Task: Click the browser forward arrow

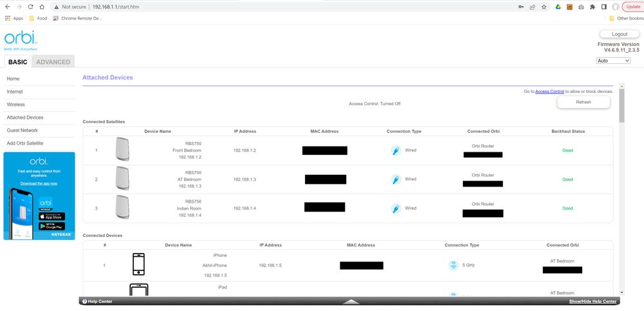Action: (x=19, y=6)
